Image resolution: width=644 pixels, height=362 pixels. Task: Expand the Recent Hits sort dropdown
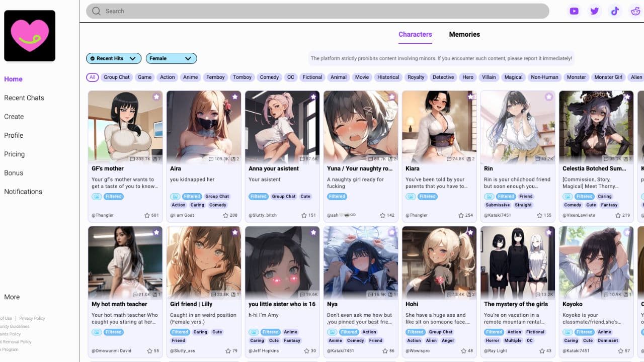[114, 58]
